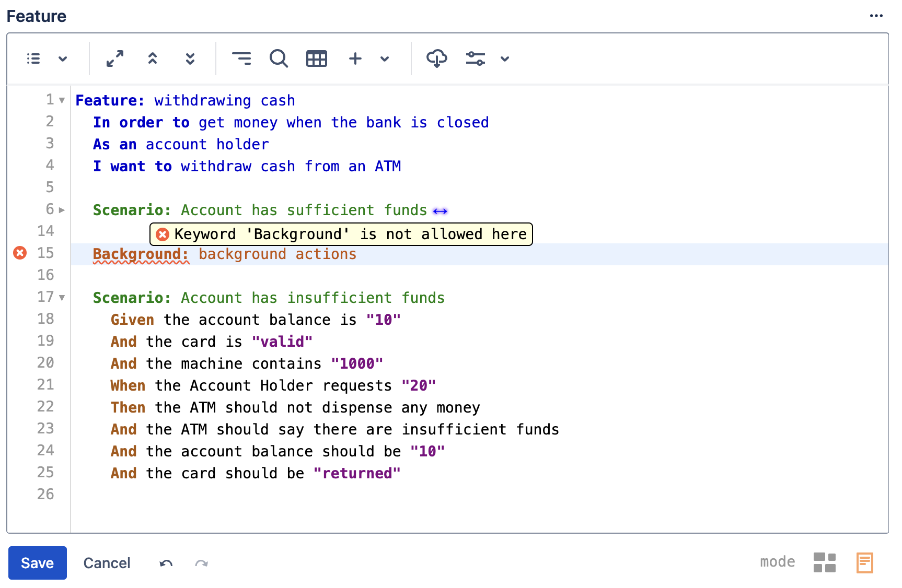Image resolution: width=902 pixels, height=588 pixels.
Task: Open the Feature panel three-dots menu
Action: tap(876, 16)
